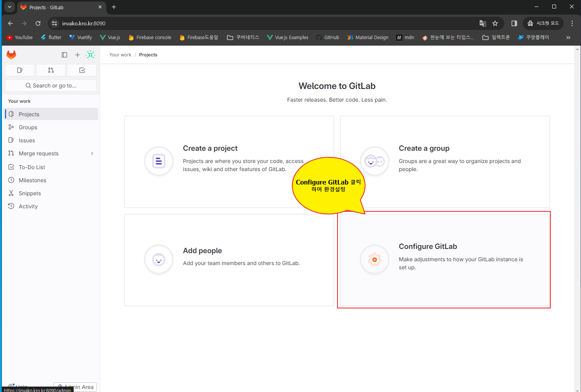This screenshot has height=392, width=581.
Task: Open the mdn bookmark
Action: [x=405, y=37]
